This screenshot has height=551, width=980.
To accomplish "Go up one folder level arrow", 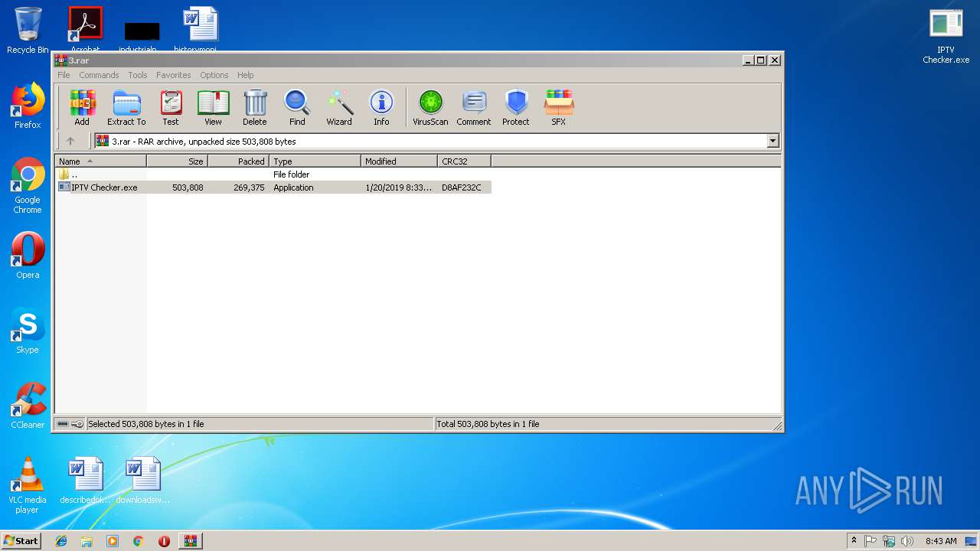I will (70, 141).
